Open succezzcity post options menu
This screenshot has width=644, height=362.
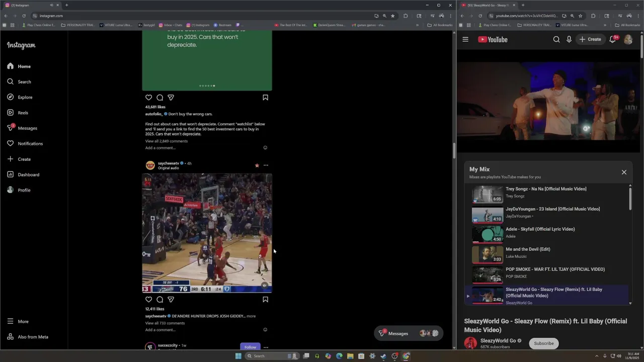266,347
